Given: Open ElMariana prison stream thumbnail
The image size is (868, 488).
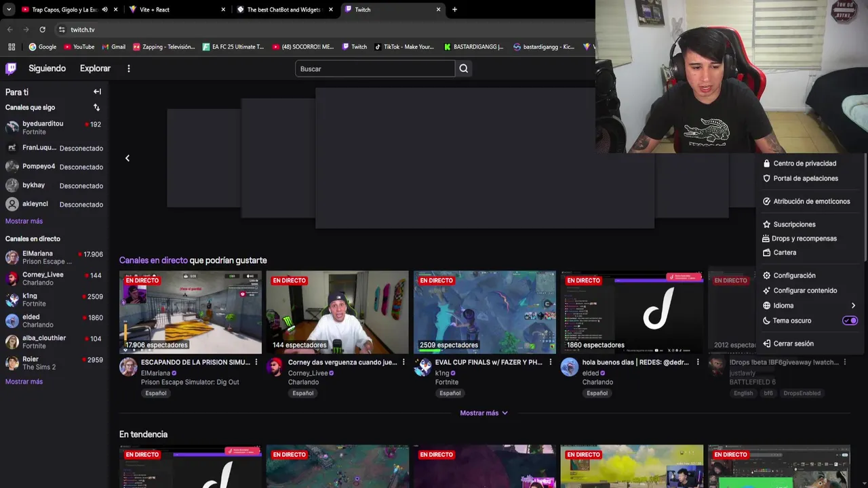Looking at the screenshot, I should pos(191,312).
